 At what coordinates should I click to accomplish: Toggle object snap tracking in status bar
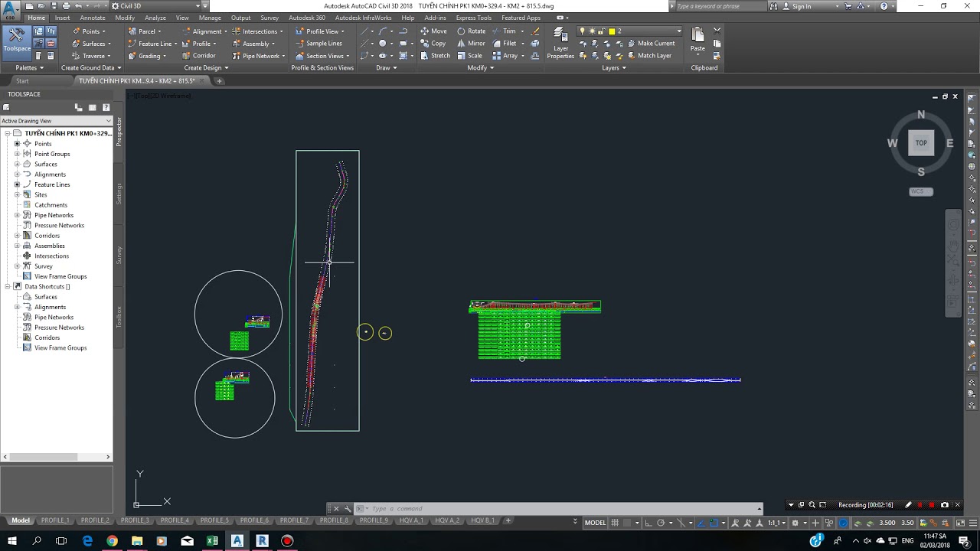701,523
